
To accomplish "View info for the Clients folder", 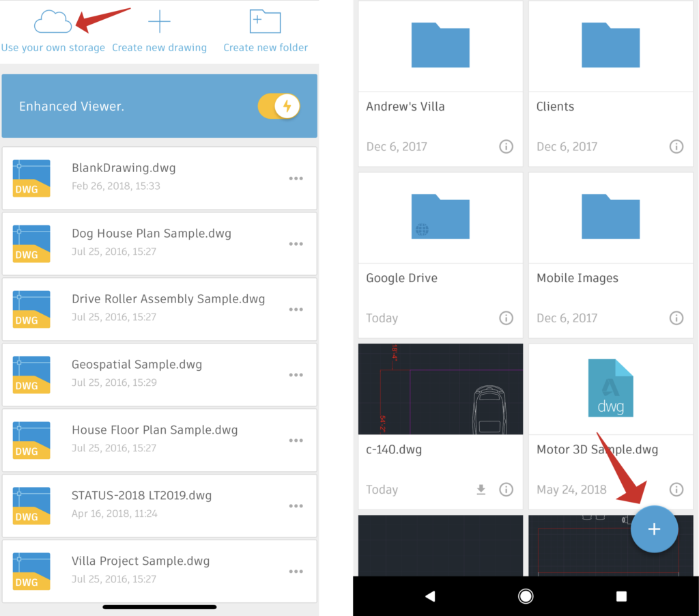I will 676,146.
